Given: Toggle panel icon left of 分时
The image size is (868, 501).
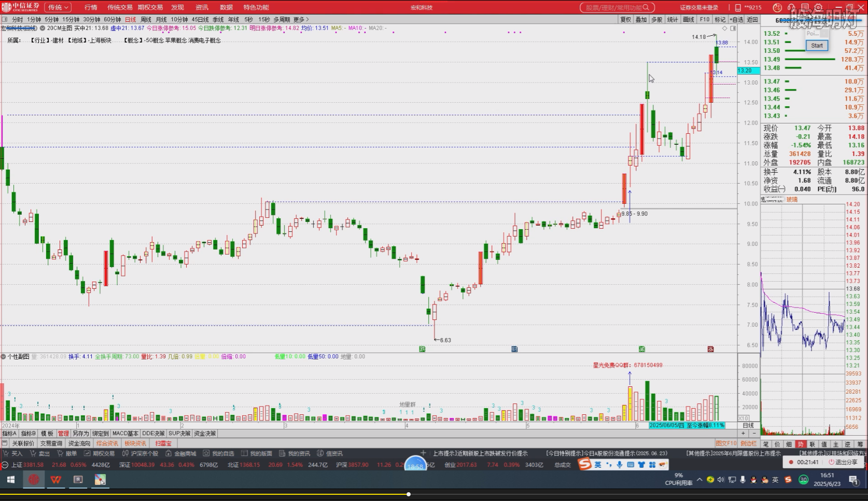Looking at the screenshot, I should pyautogui.click(x=5, y=20).
